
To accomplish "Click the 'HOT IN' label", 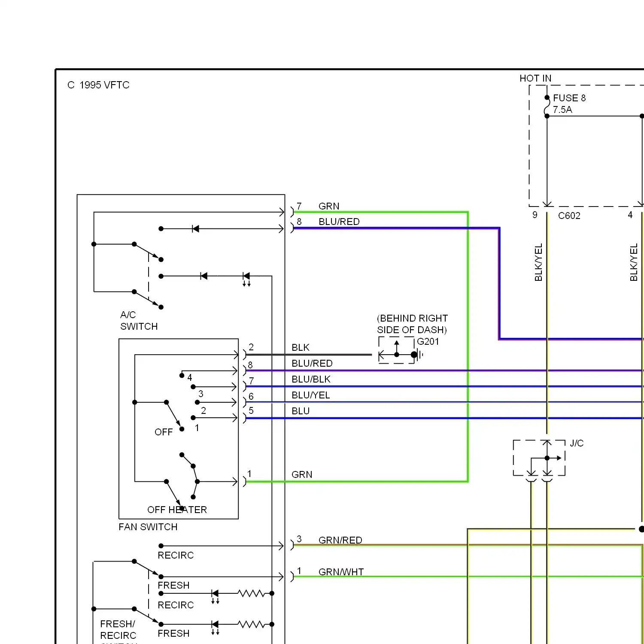I will (535, 78).
